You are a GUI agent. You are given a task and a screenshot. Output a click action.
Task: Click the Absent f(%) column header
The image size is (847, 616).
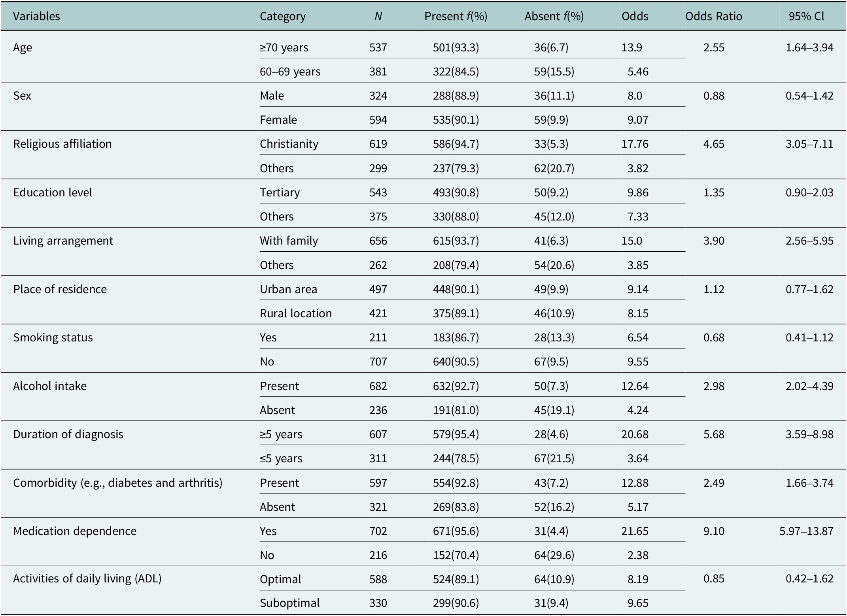coord(554,16)
